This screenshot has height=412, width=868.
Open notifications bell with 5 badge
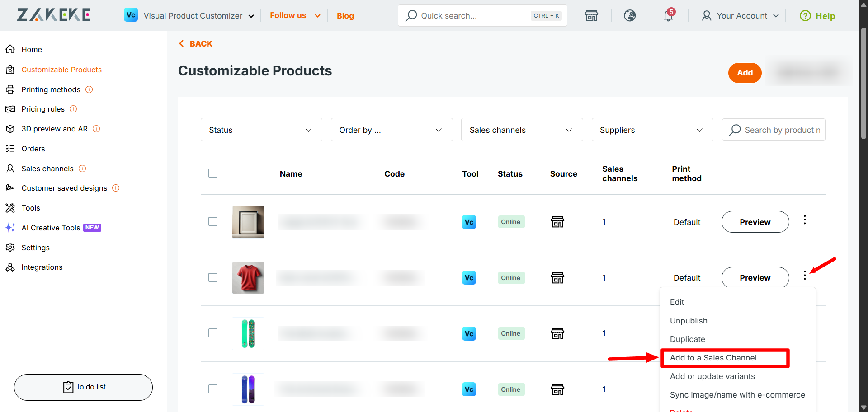669,15
